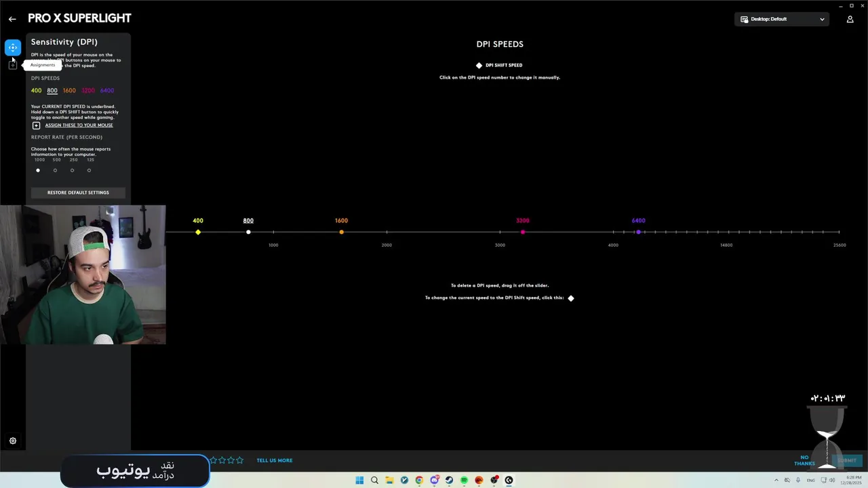Open the user account icon
Screen dimensions: 868x488
coord(850,19)
